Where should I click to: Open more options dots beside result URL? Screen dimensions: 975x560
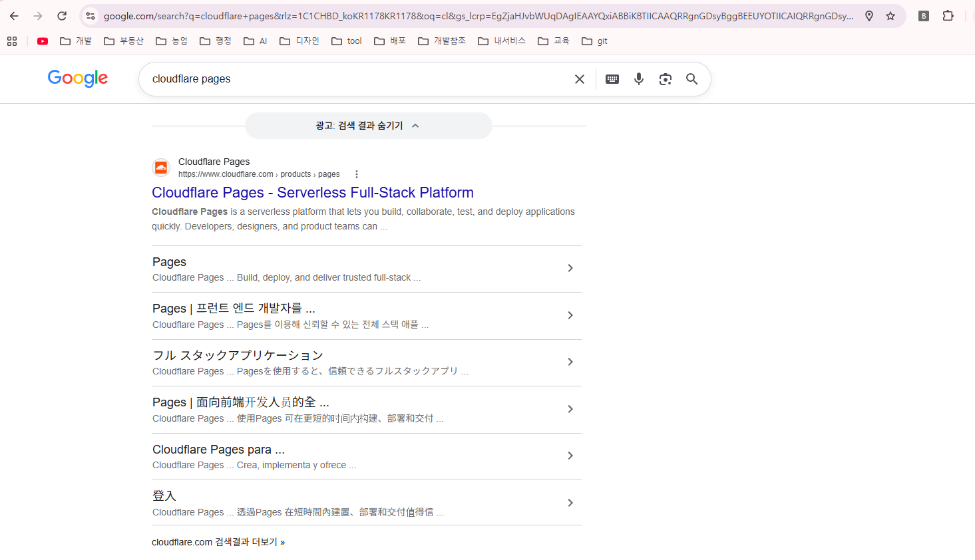pos(357,174)
